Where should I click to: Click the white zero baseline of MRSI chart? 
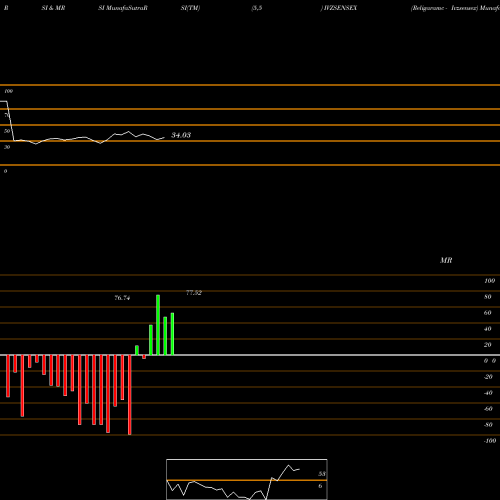coord(250,355)
